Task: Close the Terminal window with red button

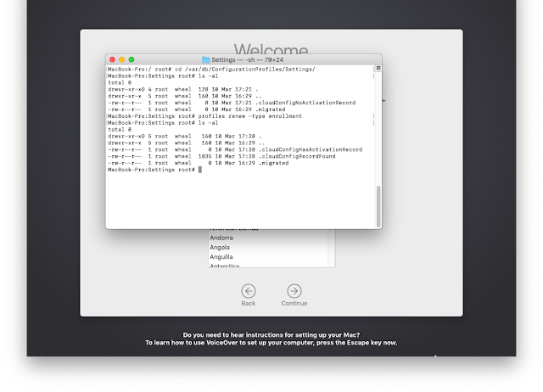Action: click(112, 59)
